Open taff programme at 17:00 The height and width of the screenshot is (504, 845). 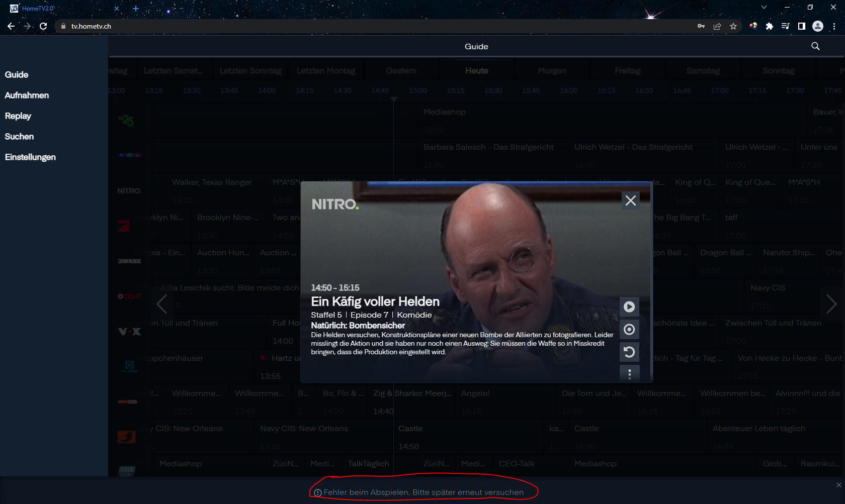click(782, 226)
